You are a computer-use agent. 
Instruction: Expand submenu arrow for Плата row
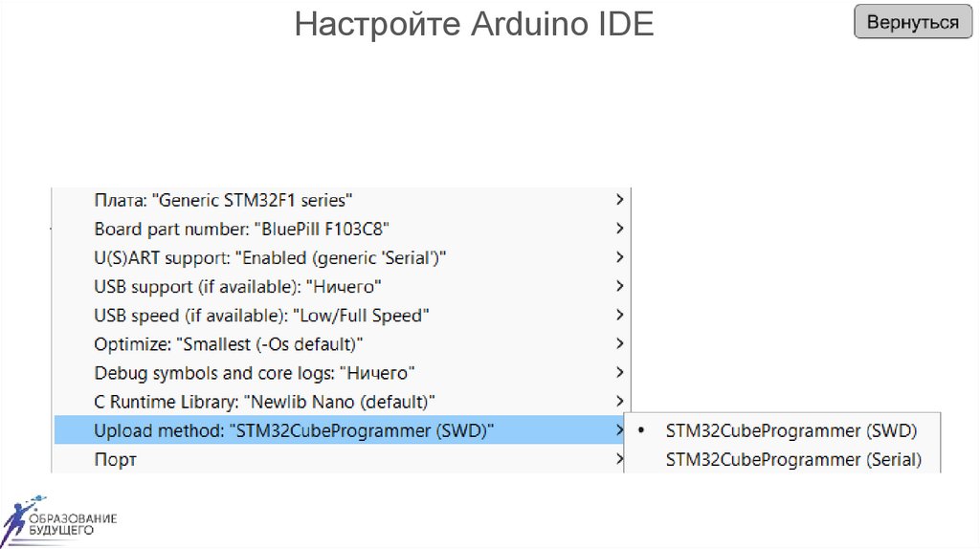click(619, 199)
